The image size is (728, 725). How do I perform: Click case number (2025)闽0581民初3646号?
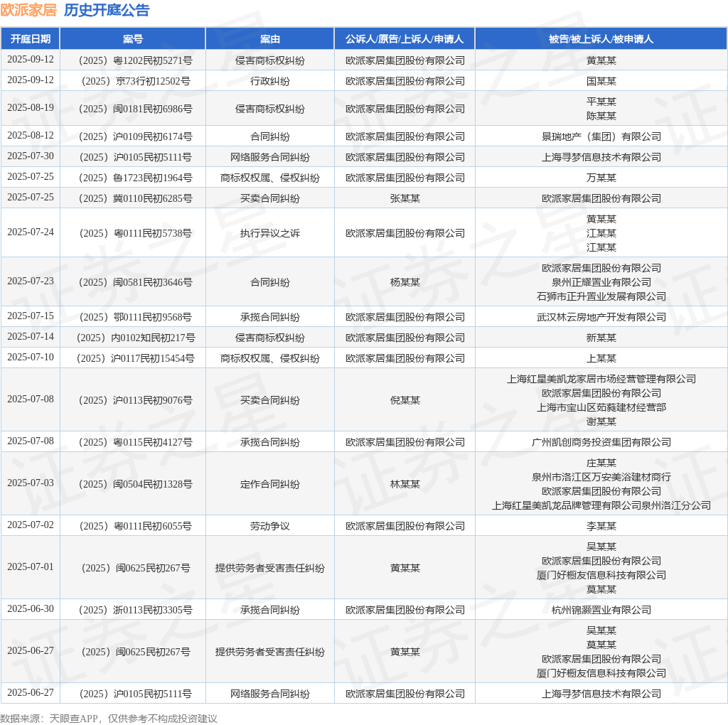[x=135, y=282]
